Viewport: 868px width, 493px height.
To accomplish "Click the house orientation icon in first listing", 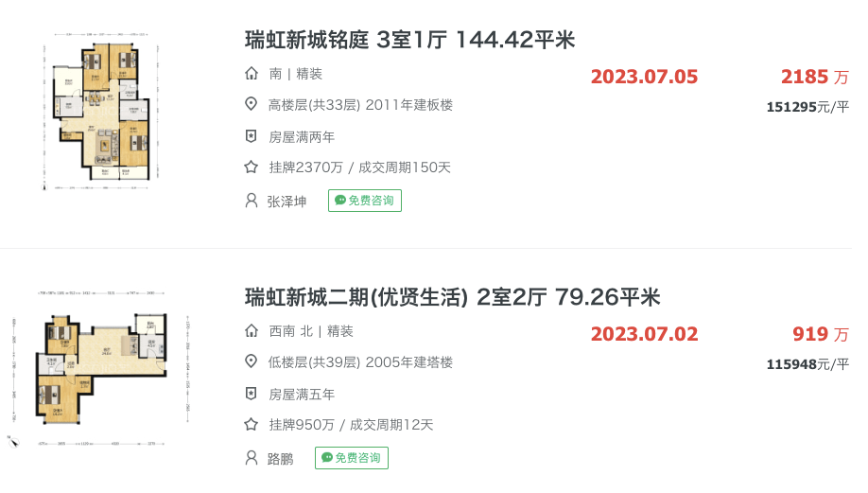I will coord(252,74).
